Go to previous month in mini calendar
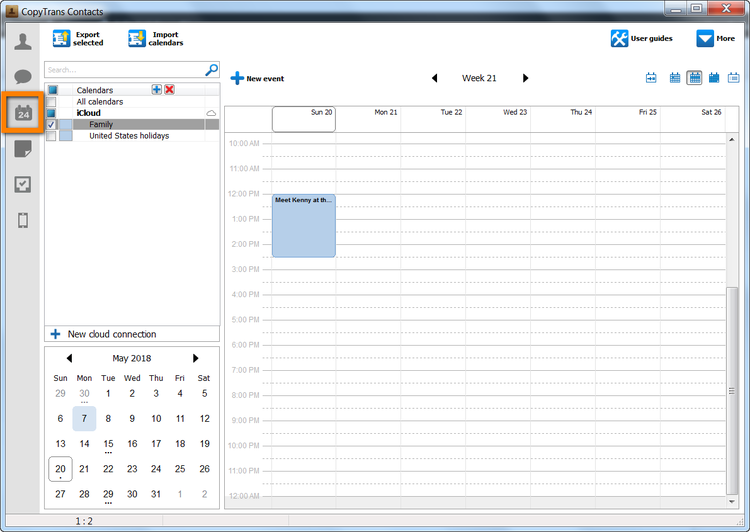The image size is (750, 532). click(x=69, y=358)
